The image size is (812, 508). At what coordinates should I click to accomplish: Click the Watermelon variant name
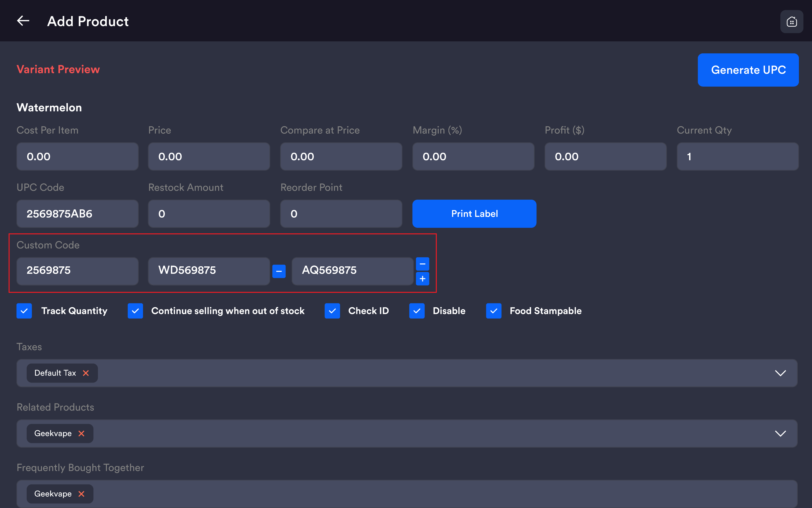49,107
